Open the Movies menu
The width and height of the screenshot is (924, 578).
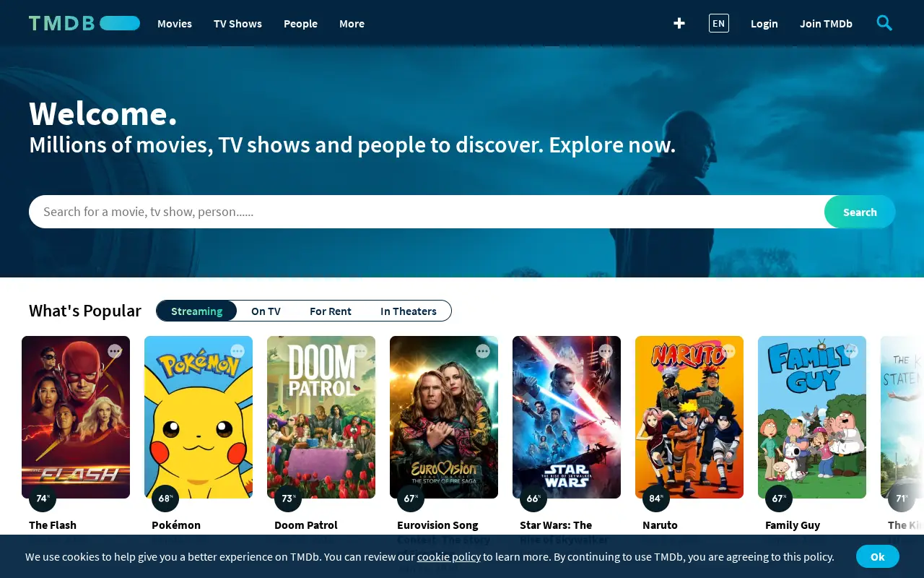(x=175, y=23)
